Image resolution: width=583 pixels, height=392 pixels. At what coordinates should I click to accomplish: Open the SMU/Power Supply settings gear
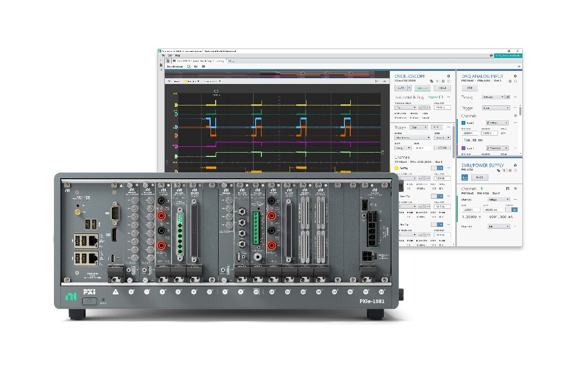coord(515,165)
